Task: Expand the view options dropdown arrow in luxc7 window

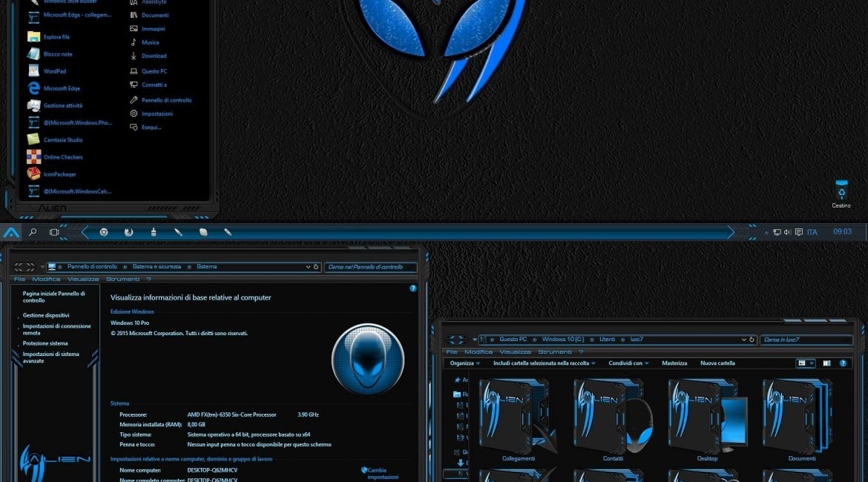Action: (812, 363)
